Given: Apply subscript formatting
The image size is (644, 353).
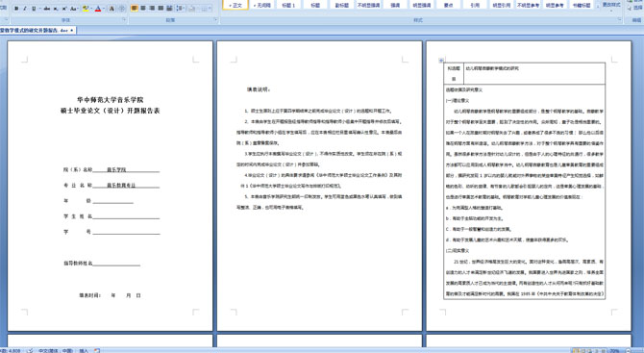Looking at the screenshot, I should [x=56, y=9].
